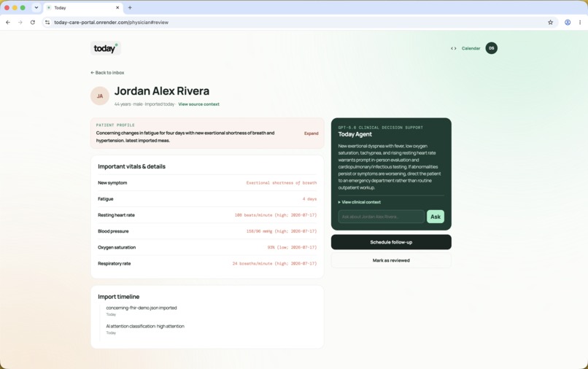Click the Resting heart rate label

116,215
